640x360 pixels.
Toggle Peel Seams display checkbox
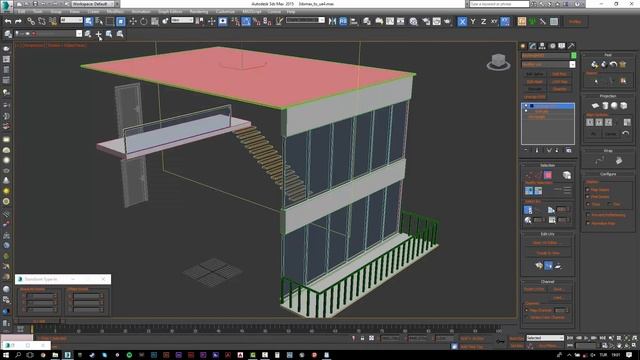point(588,197)
